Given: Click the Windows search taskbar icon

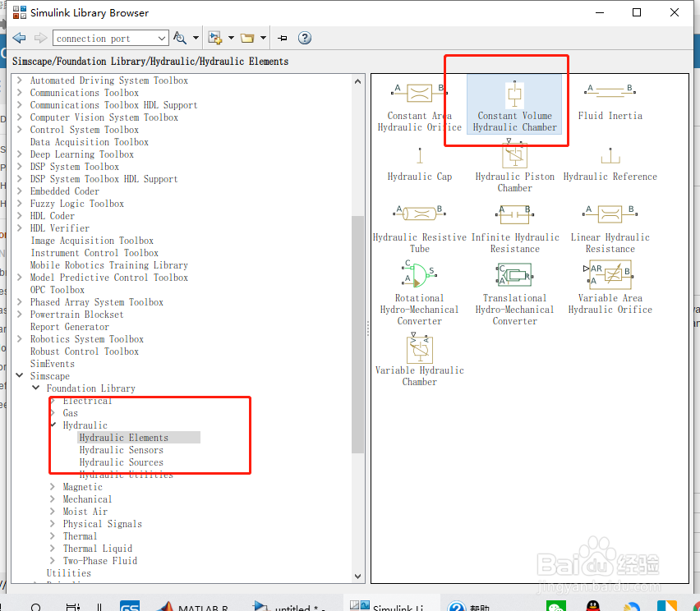Looking at the screenshot, I should click(35, 607).
